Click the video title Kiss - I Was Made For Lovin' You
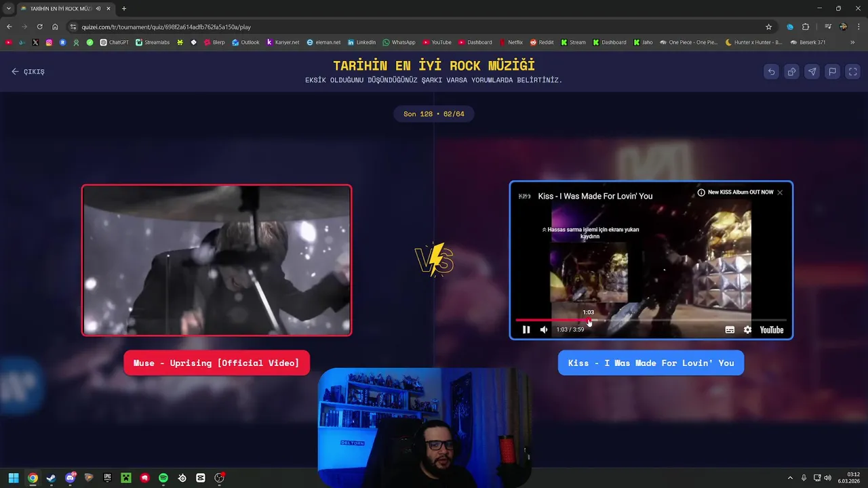This screenshot has height=488, width=868. (595, 196)
